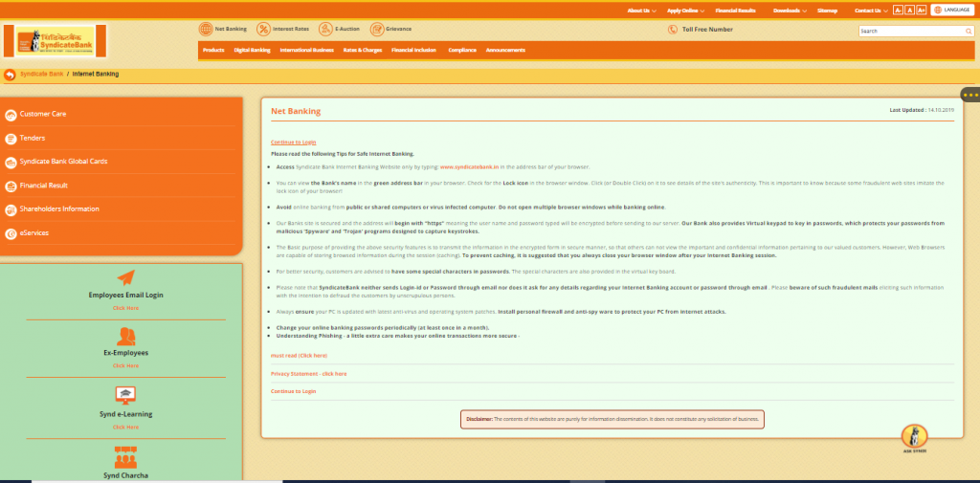
Task: Open the Financial Inclusion menu
Action: point(413,50)
